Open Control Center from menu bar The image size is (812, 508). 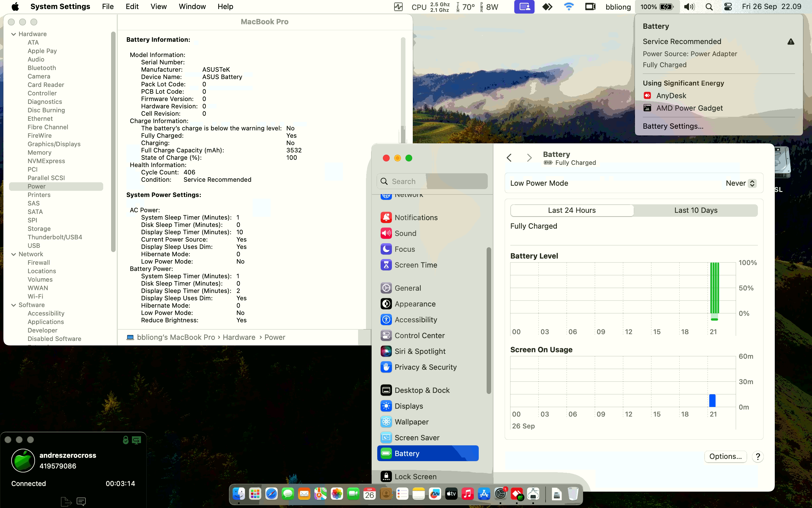(x=728, y=7)
